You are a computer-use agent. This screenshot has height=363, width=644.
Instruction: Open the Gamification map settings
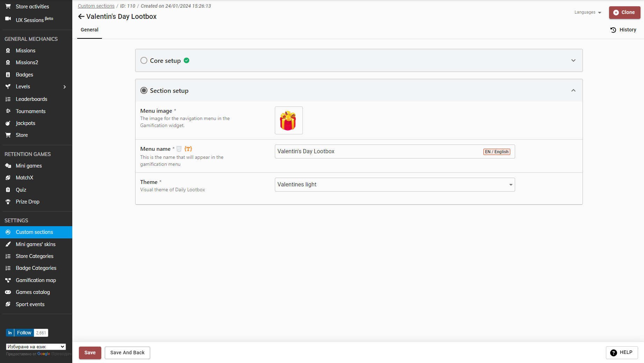[36, 280]
